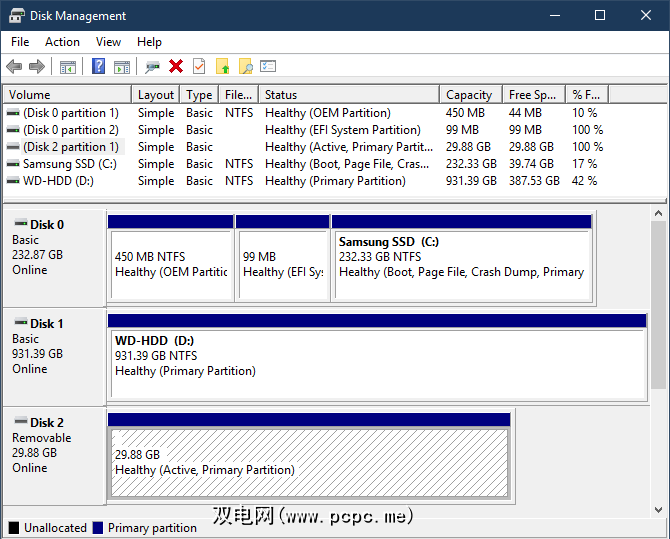Toggle the Show/Hide Action Pane icon
Image resolution: width=670 pixels, height=539 pixels.
point(122,67)
